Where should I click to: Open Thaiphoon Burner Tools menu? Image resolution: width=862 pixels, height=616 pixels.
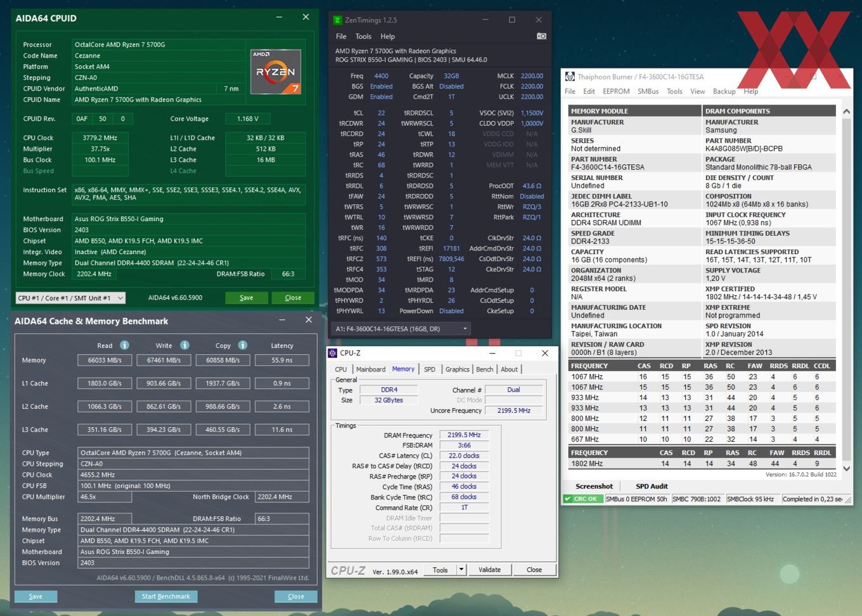[674, 91]
